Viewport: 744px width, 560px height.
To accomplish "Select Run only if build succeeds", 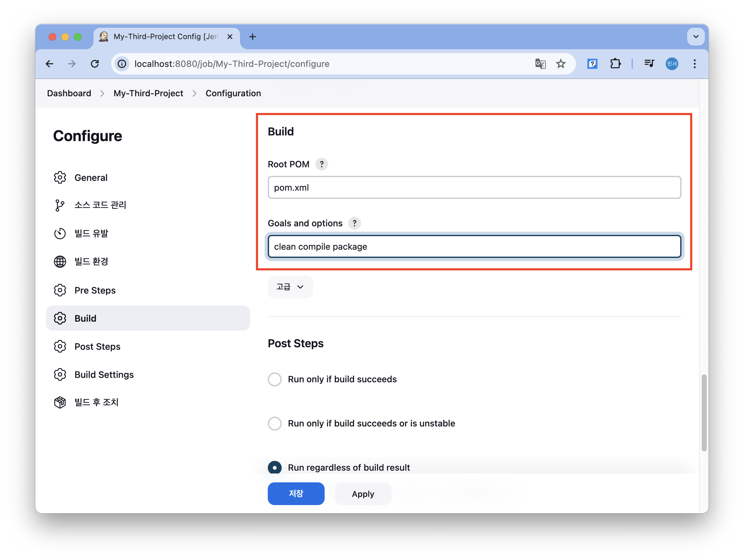I will 275,379.
